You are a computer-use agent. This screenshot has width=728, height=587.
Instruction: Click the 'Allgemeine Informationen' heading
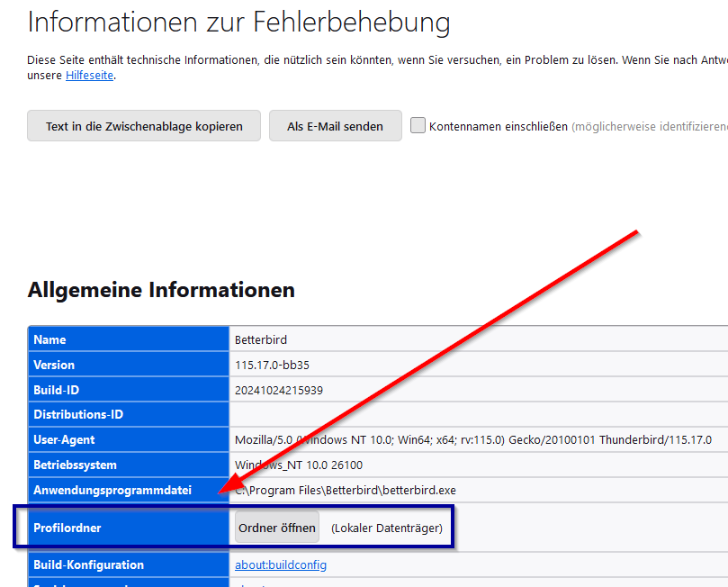coord(161,290)
